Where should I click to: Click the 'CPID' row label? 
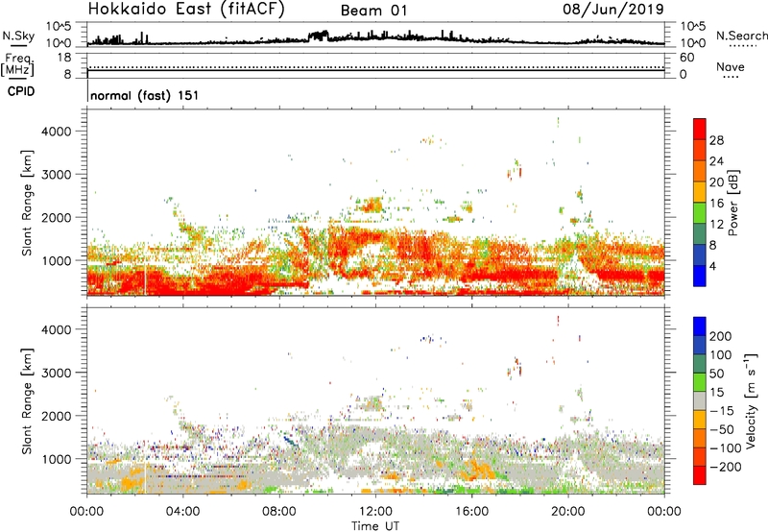(21, 91)
